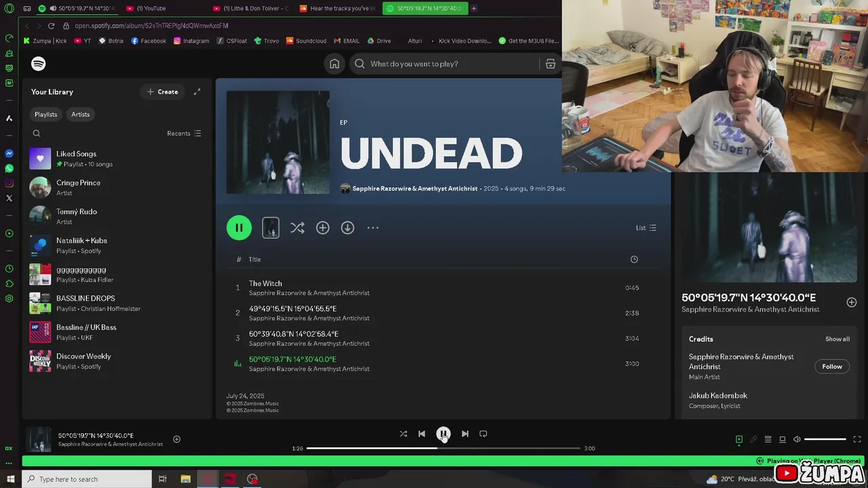
Task: Switch to 'Hear the tracks you've' SoundCloud tab
Action: (338, 8)
